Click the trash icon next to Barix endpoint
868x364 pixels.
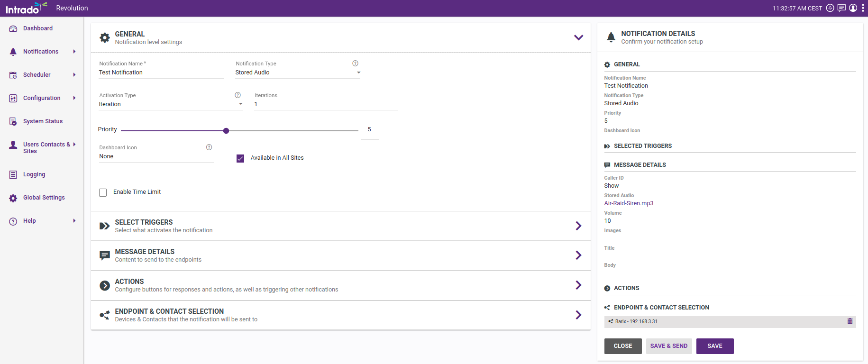[x=850, y=321]
